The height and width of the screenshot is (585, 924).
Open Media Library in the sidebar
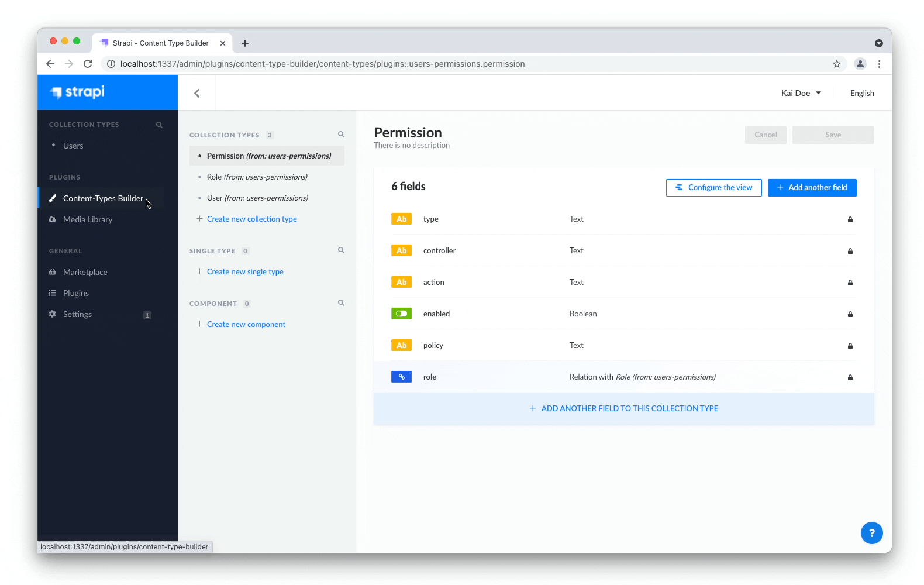coord(88,219)
